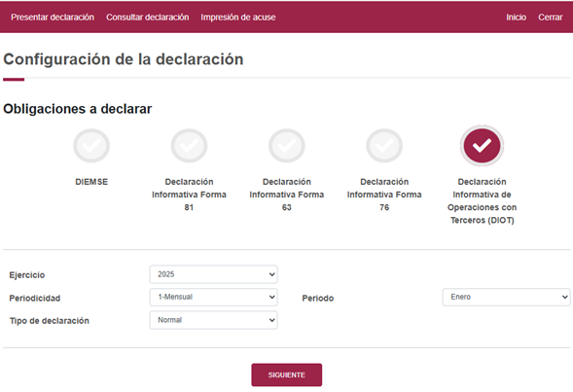The width and height of the screenshot is (573, 392).
Task: Toggle the Forma 63 checkmark circle
Action: point(286,146)
